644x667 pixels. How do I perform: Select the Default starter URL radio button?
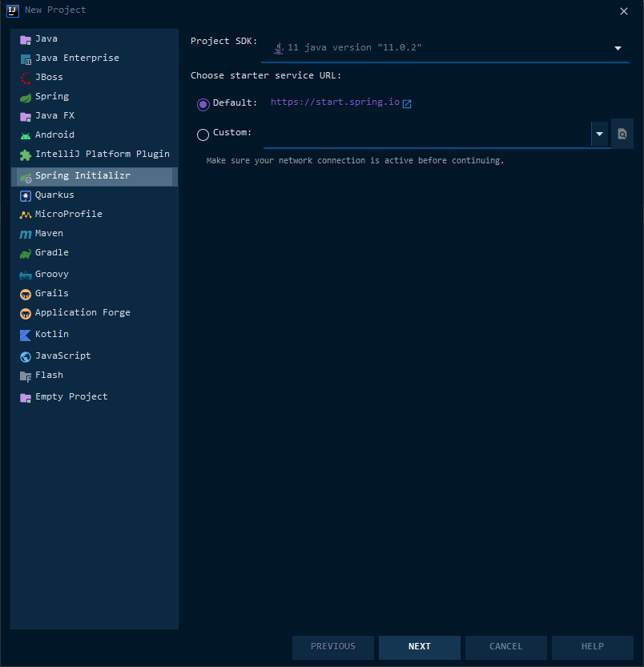tap(203, 103)
